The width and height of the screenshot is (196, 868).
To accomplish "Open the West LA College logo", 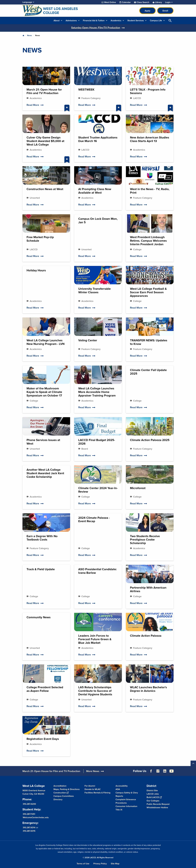I will 50,10.
